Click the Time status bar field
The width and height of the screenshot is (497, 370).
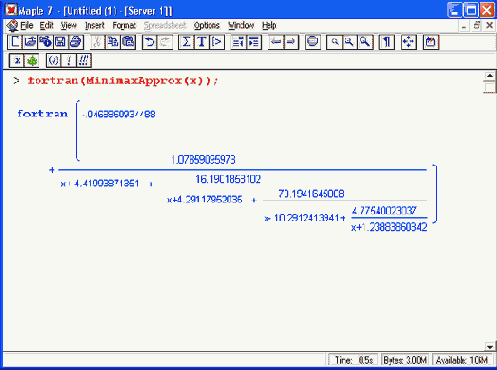[353, 360]
